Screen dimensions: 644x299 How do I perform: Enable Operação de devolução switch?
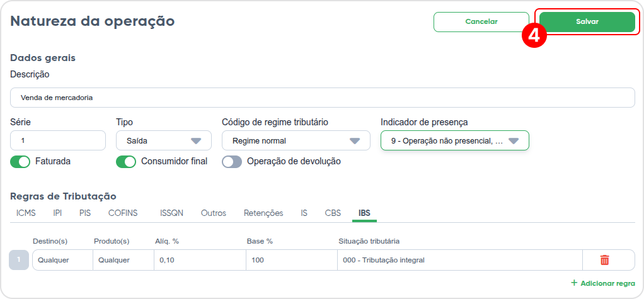232,162
